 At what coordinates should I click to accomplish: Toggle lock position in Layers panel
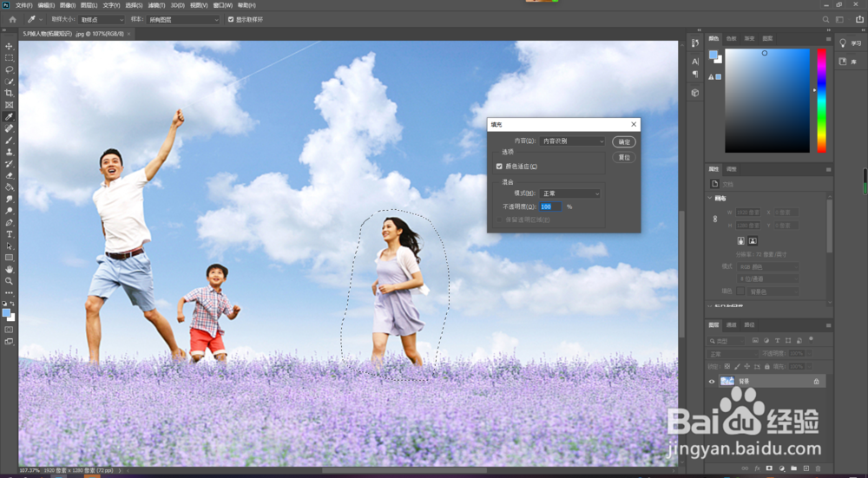746,366
